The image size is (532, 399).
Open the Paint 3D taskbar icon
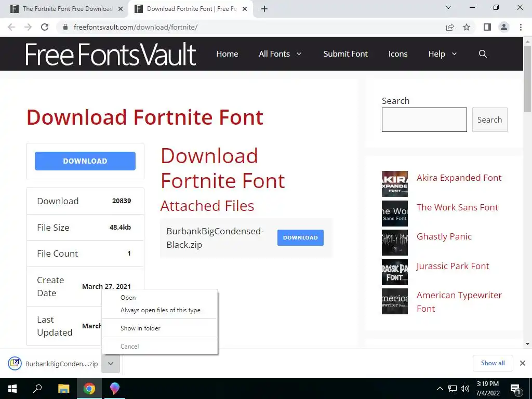115,389
